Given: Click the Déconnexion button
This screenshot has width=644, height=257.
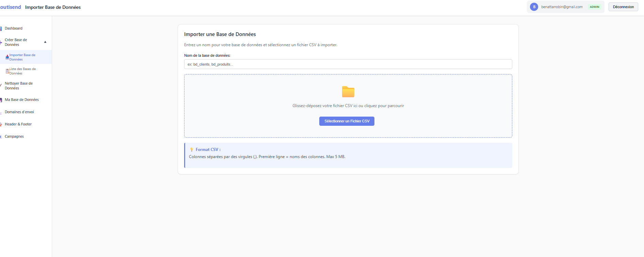Looking at the screenshot, I should (623, 7).
